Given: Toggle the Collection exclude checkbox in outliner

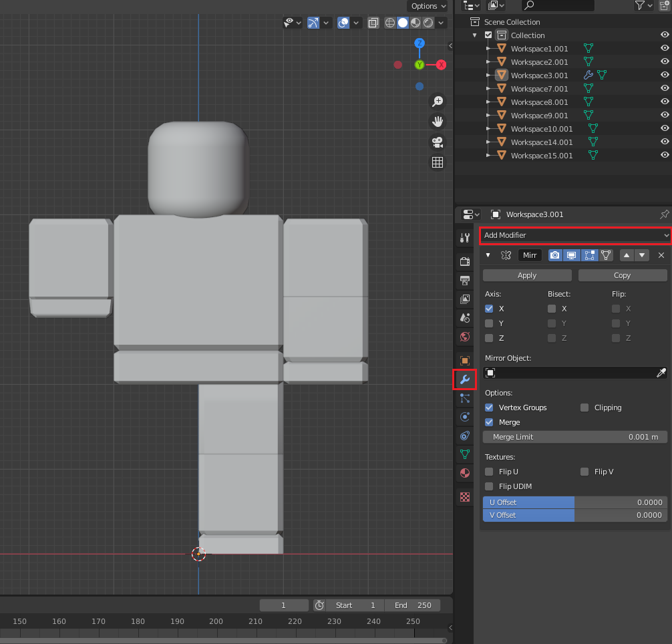Looking at the screenshot, I should [488, 35].
